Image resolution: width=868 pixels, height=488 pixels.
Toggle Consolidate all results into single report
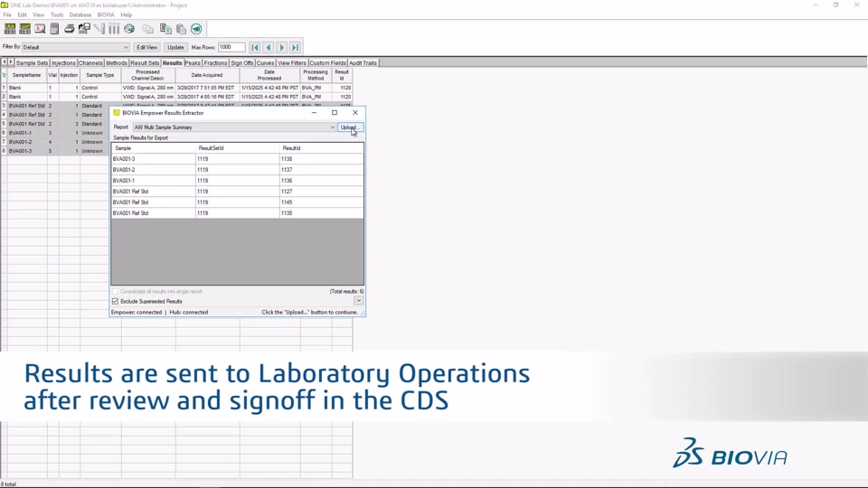115,292
